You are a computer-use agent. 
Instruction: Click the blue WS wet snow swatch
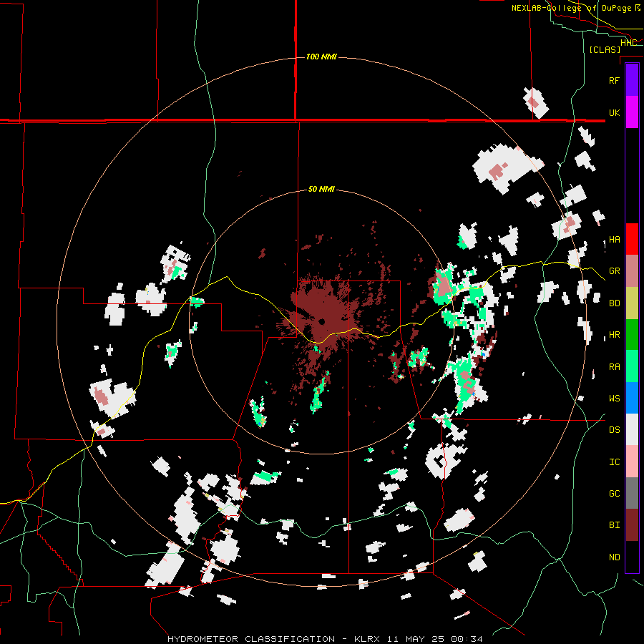point(632,398)
